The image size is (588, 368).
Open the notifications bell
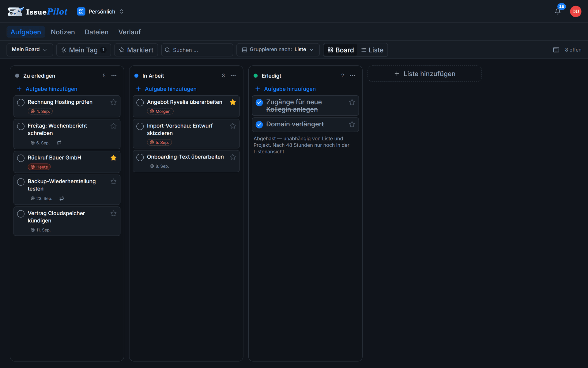[558, 11]
